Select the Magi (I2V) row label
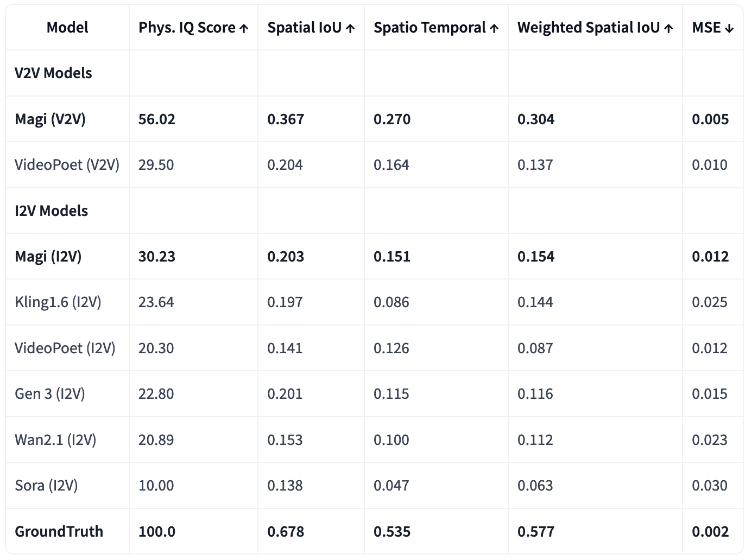Viewport: 745px width, 560px height. point(48,257)
